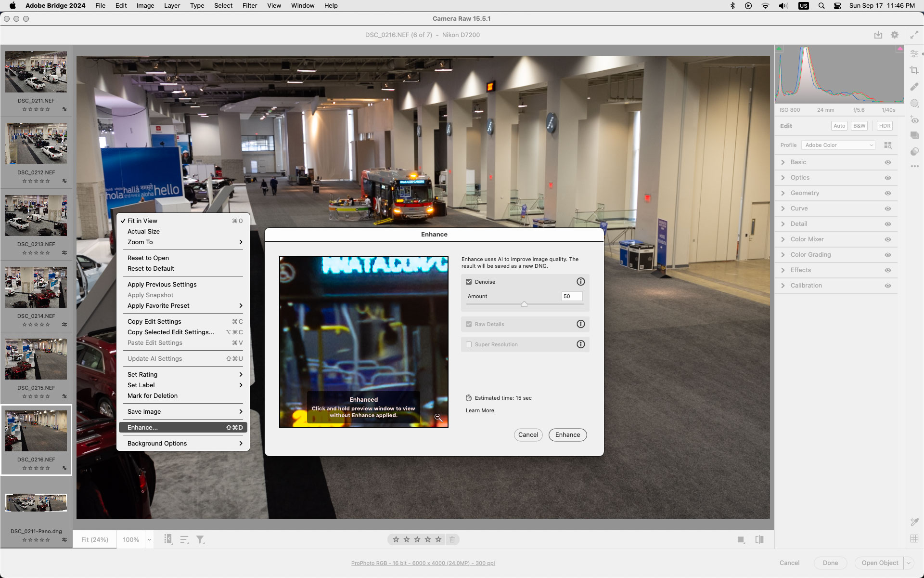This screenshot has width=924, height=578.
Task: Hide the Basic panel adjustments eye toggle
Action: (888, 162)
